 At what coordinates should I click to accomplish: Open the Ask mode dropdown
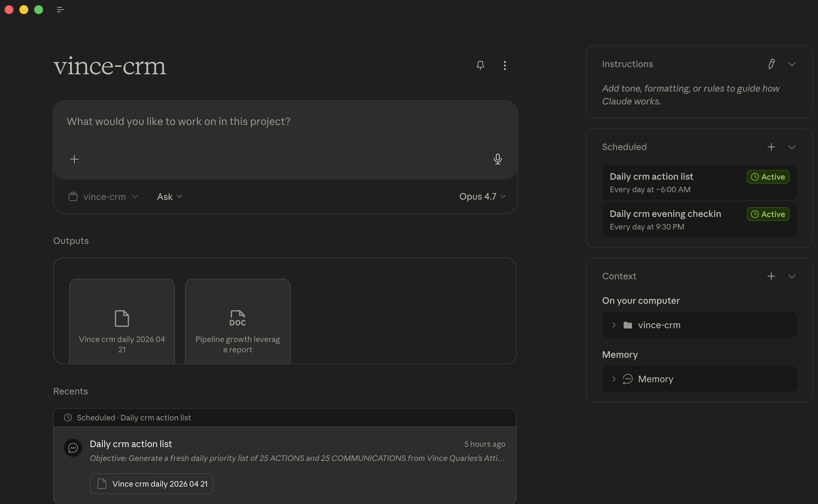[170, 197]
